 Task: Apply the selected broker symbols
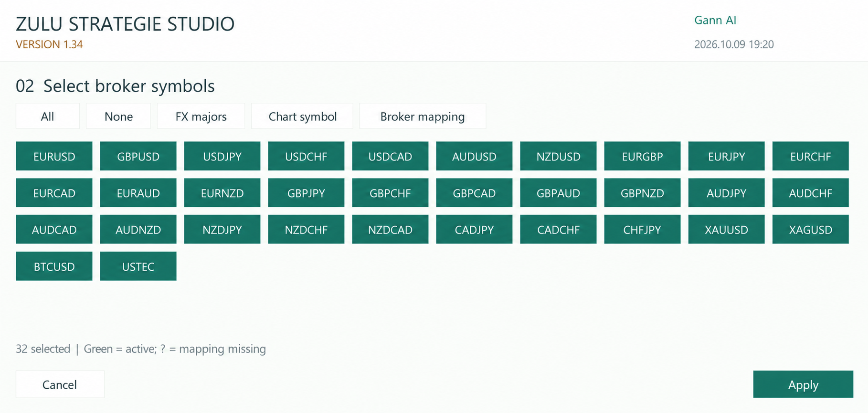803,384
